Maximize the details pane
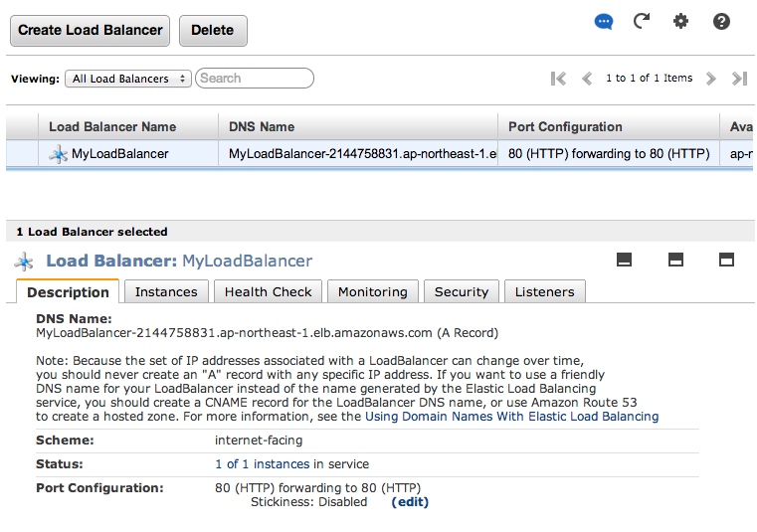 click(x=726, y=260)
